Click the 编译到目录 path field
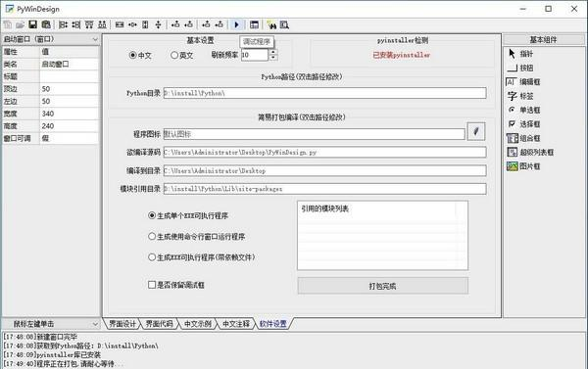588x369 pixels. (x=324, y=170)
